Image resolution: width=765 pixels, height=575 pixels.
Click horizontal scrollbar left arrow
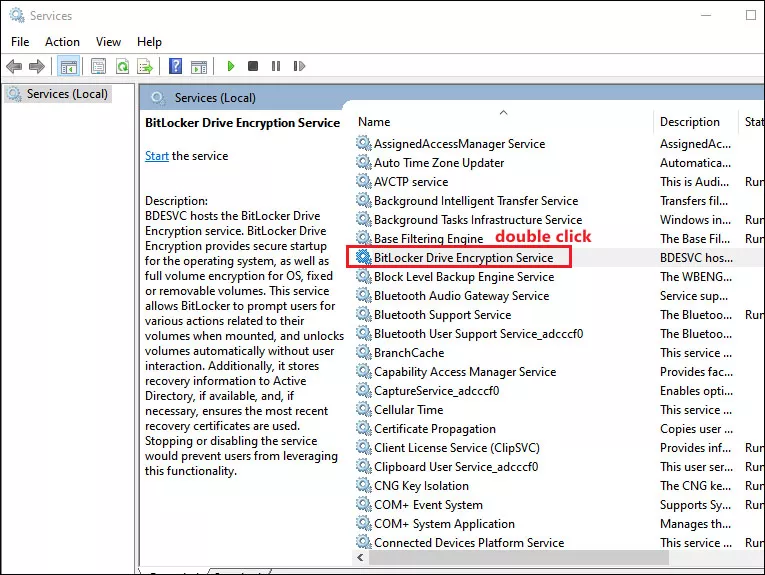361,557
